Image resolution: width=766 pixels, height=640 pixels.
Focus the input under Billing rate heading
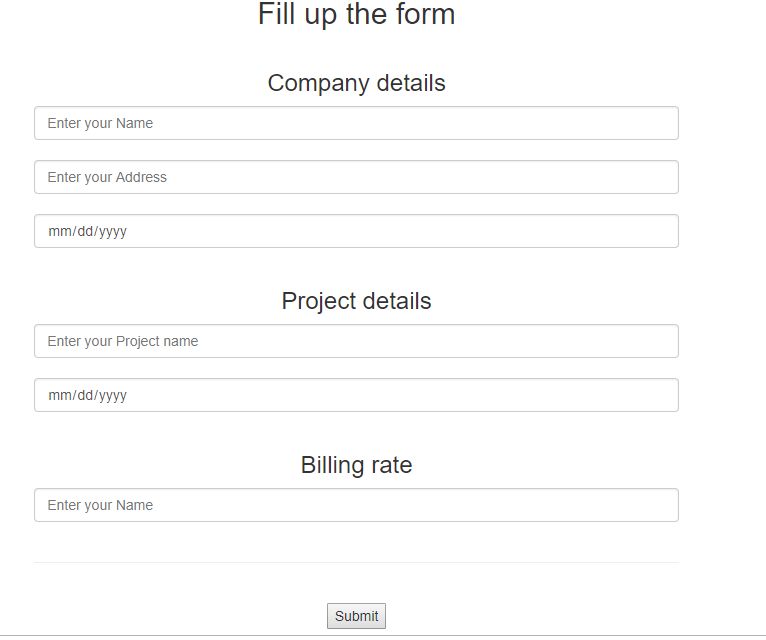(356, 505)
